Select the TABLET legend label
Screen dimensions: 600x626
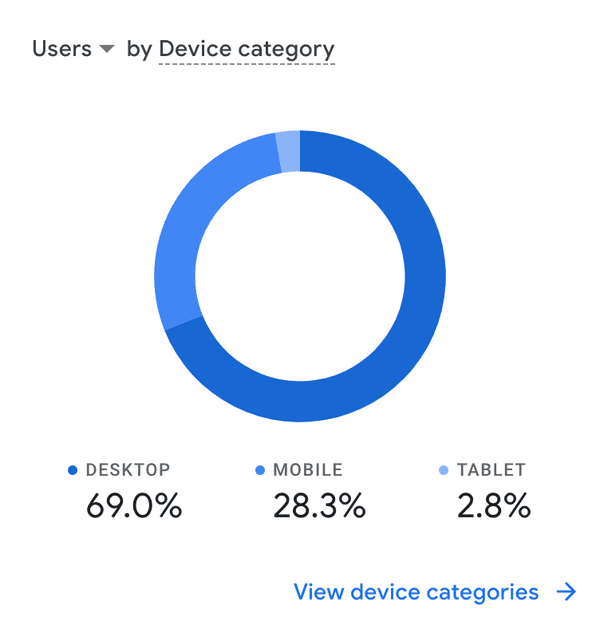coord(491,470)
